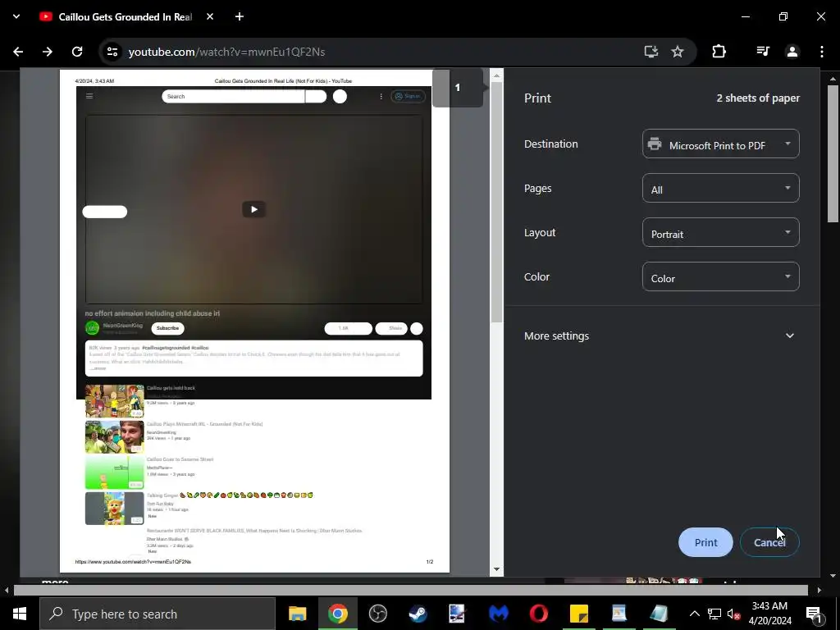Close the Caillou Gets Grounded tab
The height and width of the screenshot is (630, 840).
tap(210, 16)
